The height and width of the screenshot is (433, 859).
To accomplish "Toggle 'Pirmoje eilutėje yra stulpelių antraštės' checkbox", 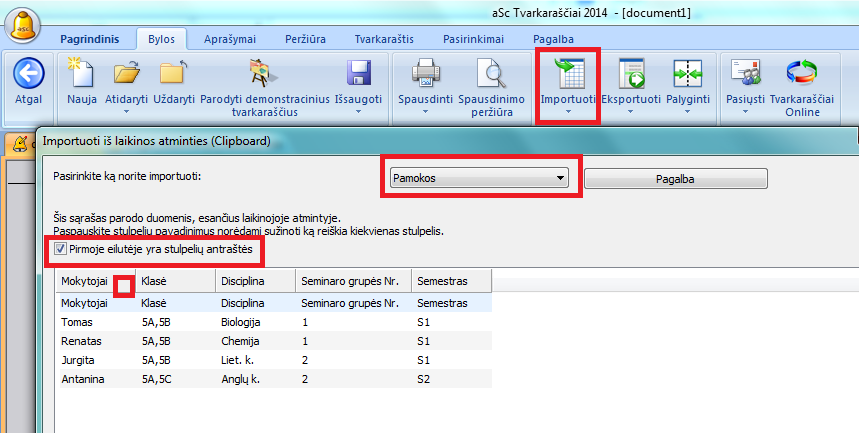I will click(x=61, y=249).
